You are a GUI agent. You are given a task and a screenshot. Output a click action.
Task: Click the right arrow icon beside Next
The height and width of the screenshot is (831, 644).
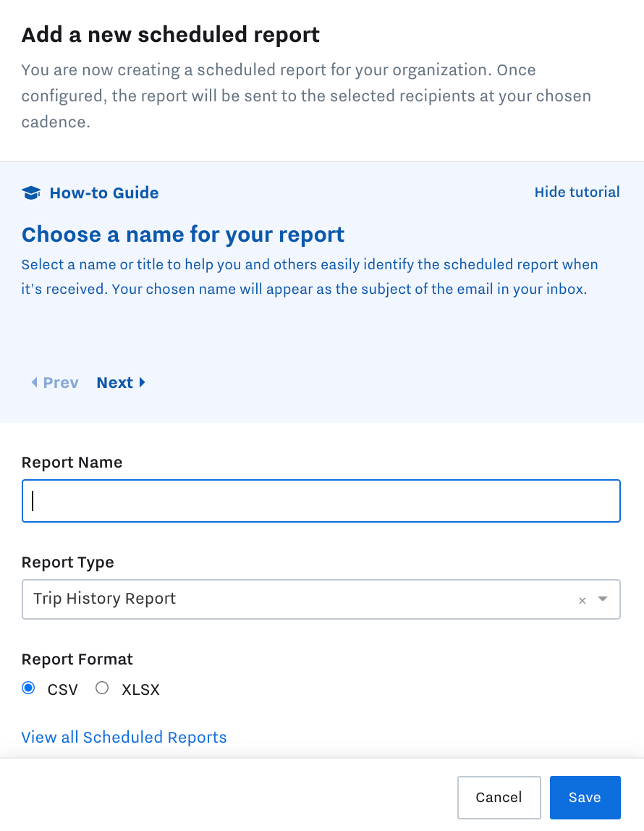click(x=142, y=383)
